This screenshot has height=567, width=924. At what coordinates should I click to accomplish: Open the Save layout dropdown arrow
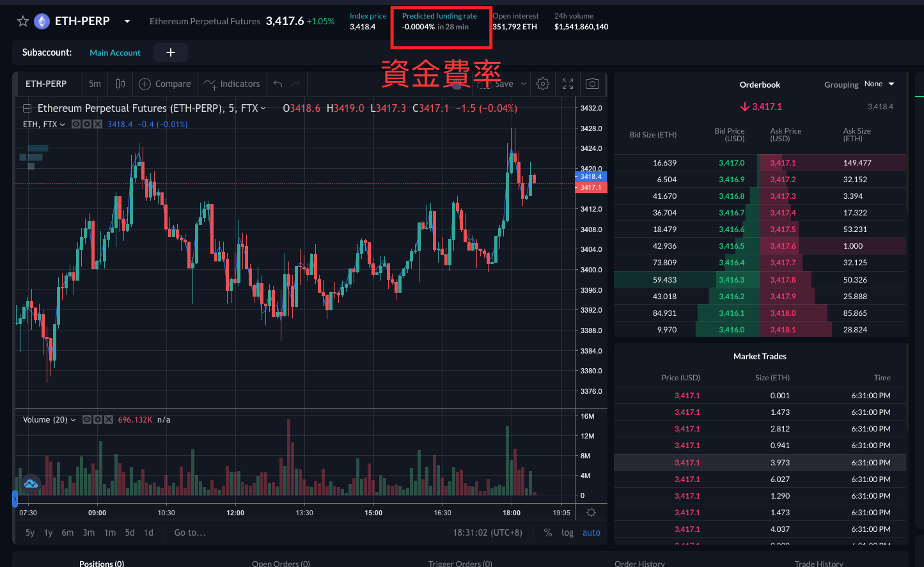click(524, 84)
